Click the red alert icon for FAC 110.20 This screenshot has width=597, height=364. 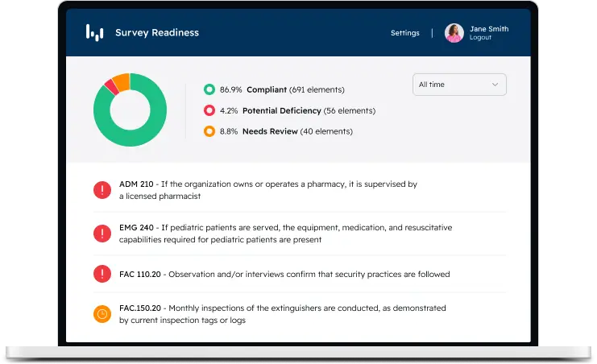(x=102, y=274)
